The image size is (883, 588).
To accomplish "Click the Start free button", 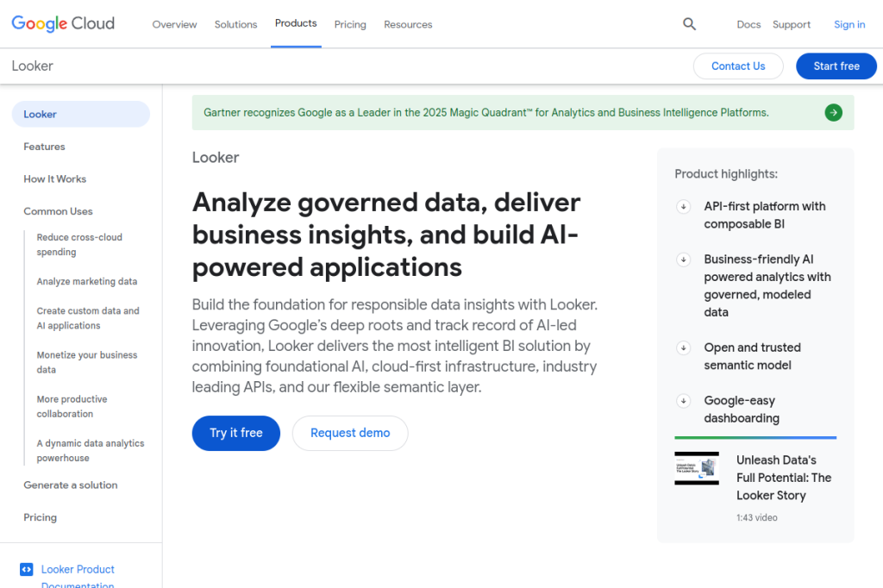I will coord(836,66).
